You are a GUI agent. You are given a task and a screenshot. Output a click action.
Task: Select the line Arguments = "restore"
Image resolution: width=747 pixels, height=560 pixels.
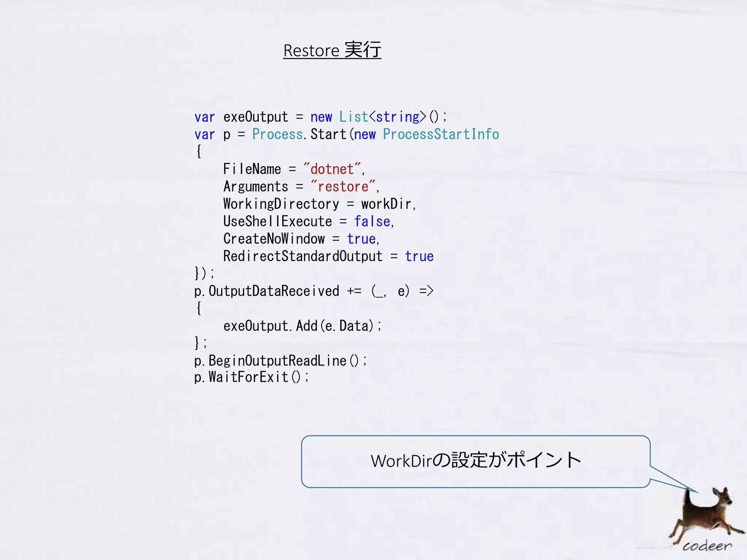point(301,187)
